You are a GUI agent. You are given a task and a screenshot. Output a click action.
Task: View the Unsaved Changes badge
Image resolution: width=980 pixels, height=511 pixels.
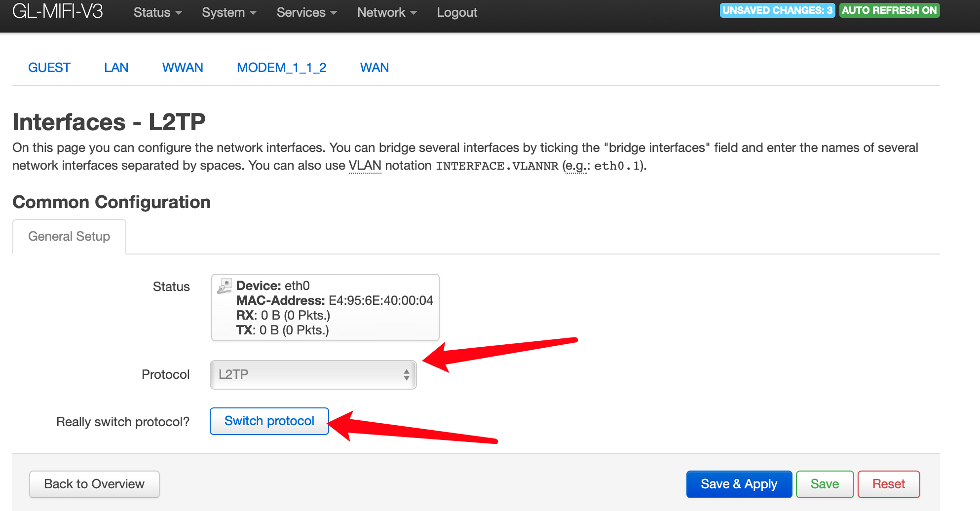coord(777,10)
